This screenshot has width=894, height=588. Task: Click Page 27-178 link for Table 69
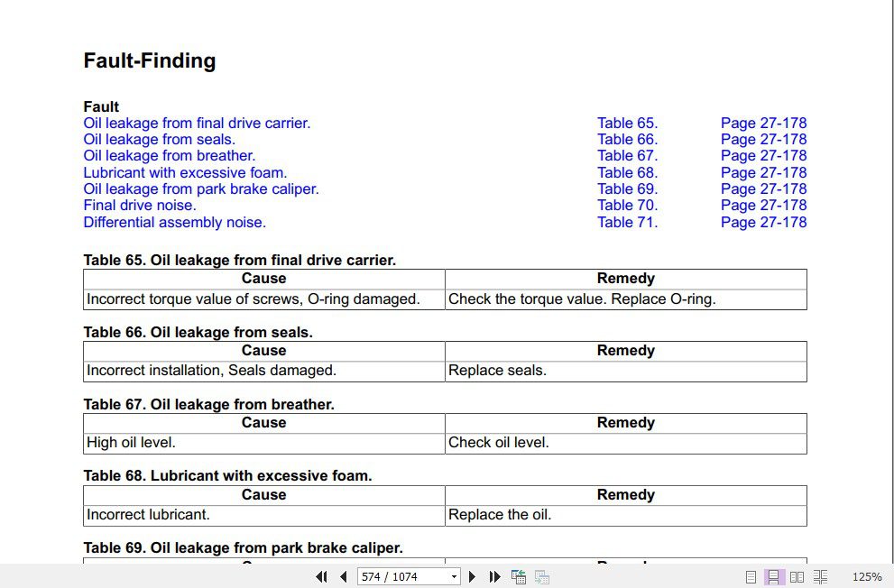coord(763,189)
